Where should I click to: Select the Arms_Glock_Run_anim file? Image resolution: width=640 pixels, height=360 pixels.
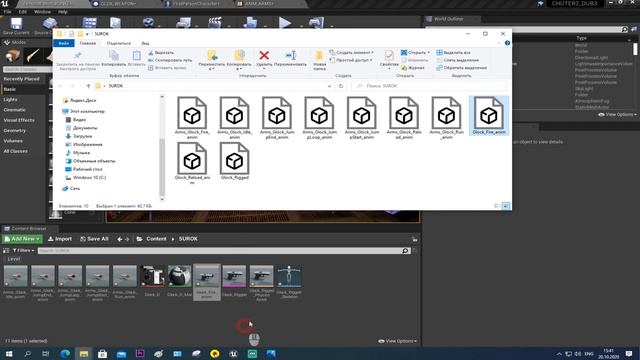pos(447,118)
